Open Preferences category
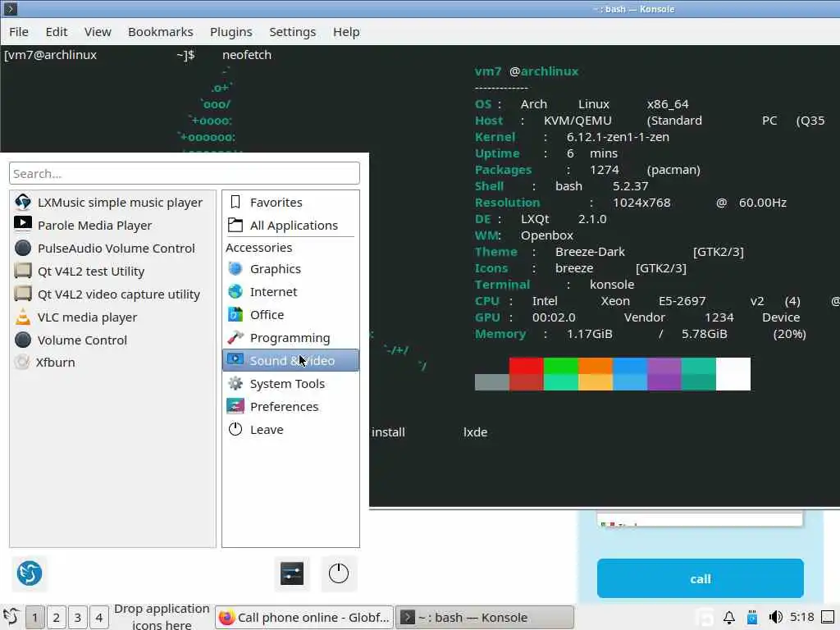The image size is (840, 630). [290, 407]
